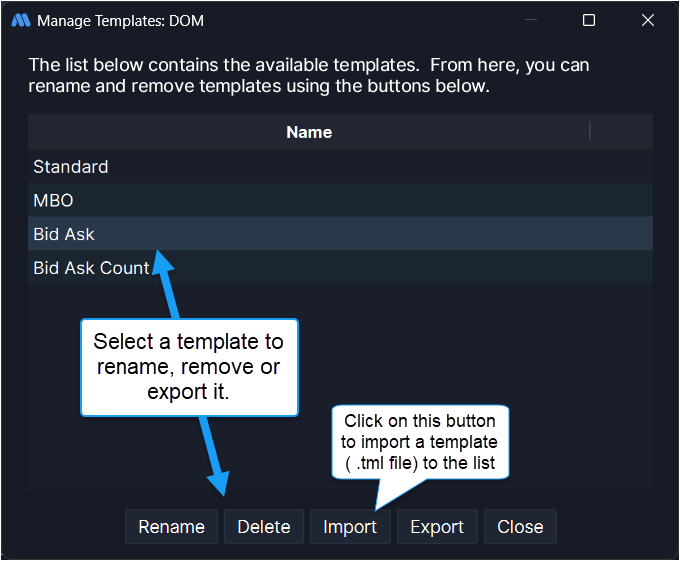Open the Import template dialog

(x=350, y=527)
